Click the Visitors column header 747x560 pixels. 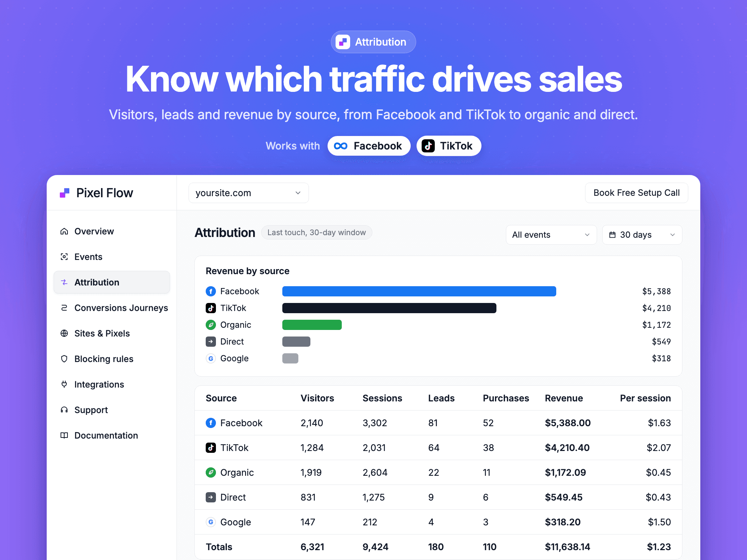click(317, 398)
